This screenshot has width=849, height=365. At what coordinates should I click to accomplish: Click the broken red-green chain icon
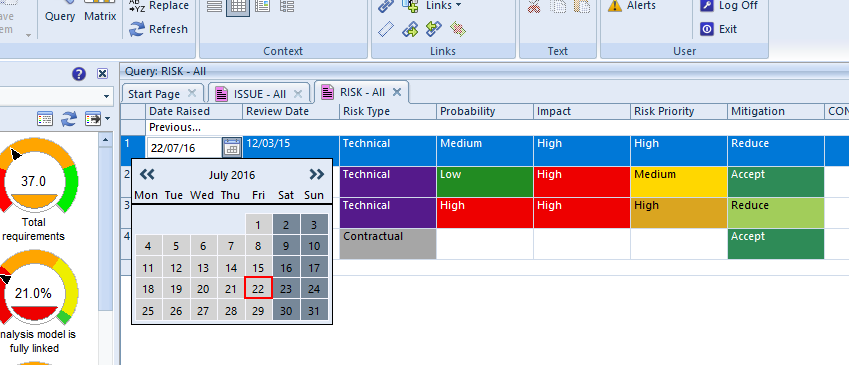458,29
